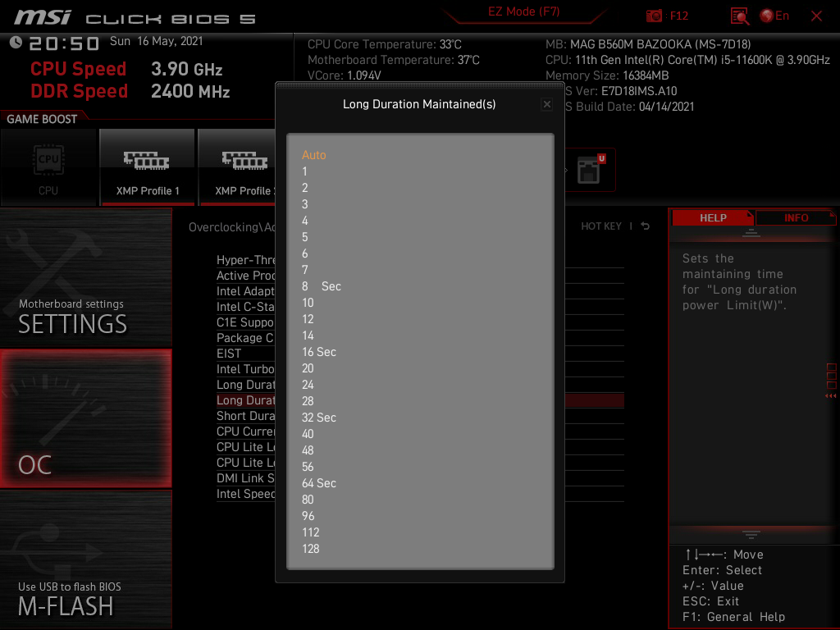Select the 16 Sec option

tap(319, 352)
